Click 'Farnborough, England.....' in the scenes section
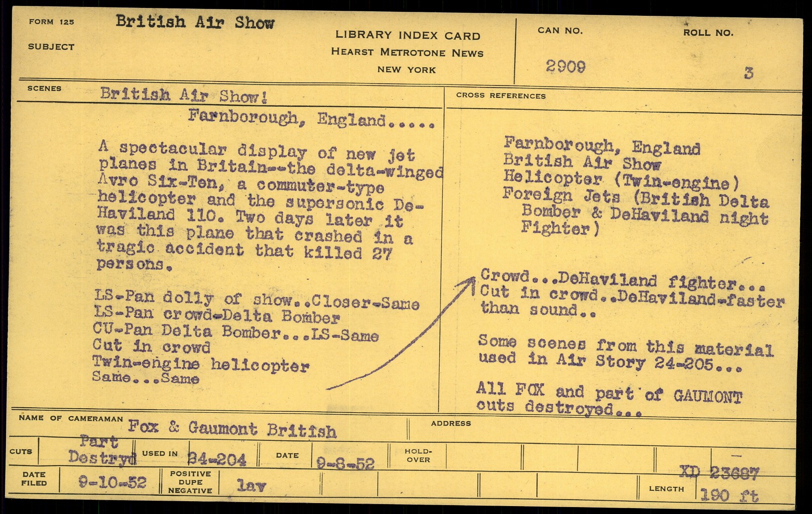 click(x=311, y=119)
